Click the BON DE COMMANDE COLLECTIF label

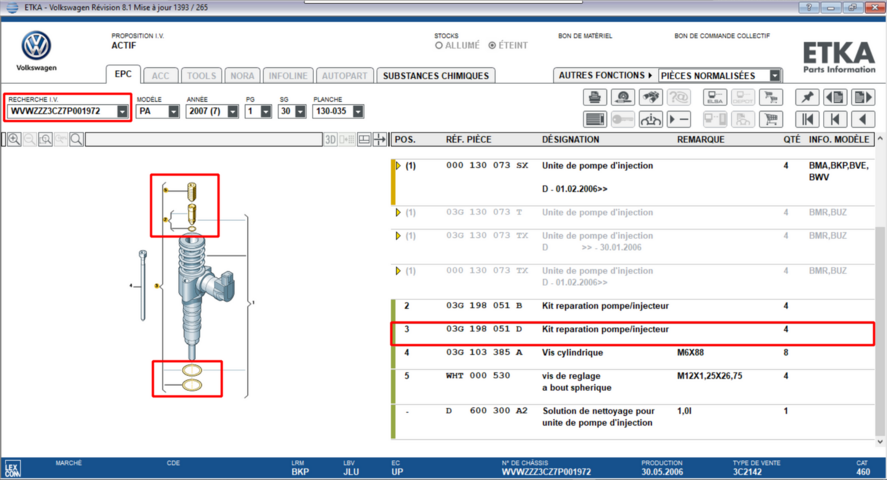tap(722, 36)
